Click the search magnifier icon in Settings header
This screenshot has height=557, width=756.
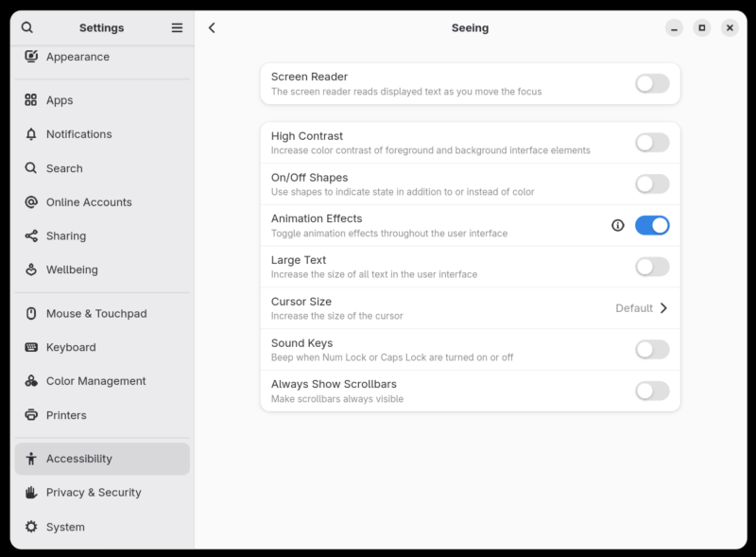[x=26, y=28]
